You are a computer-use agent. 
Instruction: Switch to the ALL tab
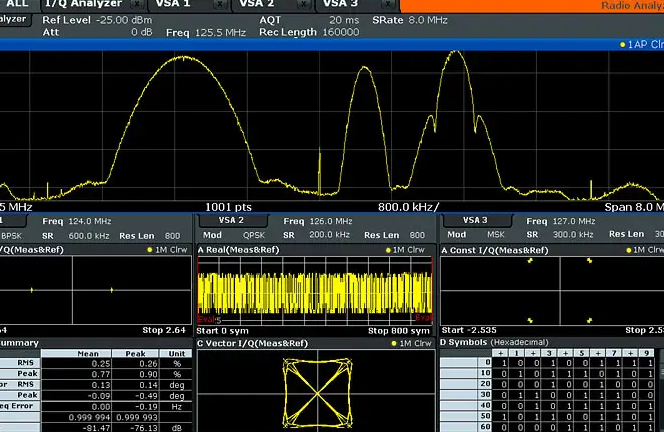coord(17,4)
